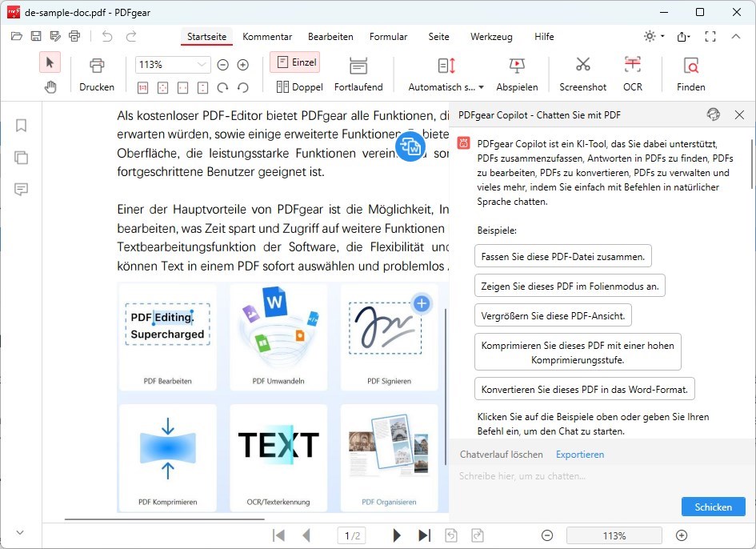Open the Werkzeug tab
756x549 pixels.
click(491, 37)
